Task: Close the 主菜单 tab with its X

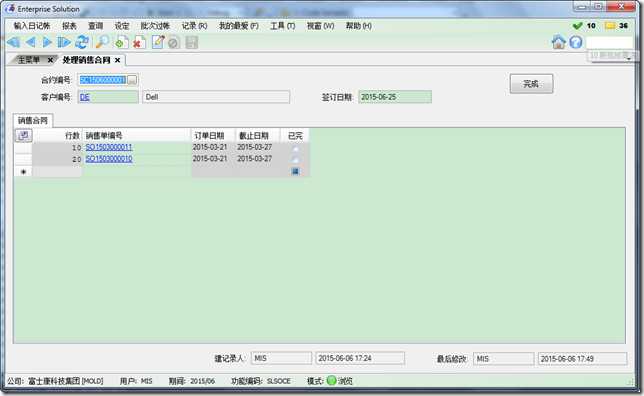Action: click(x=50, y=60)
